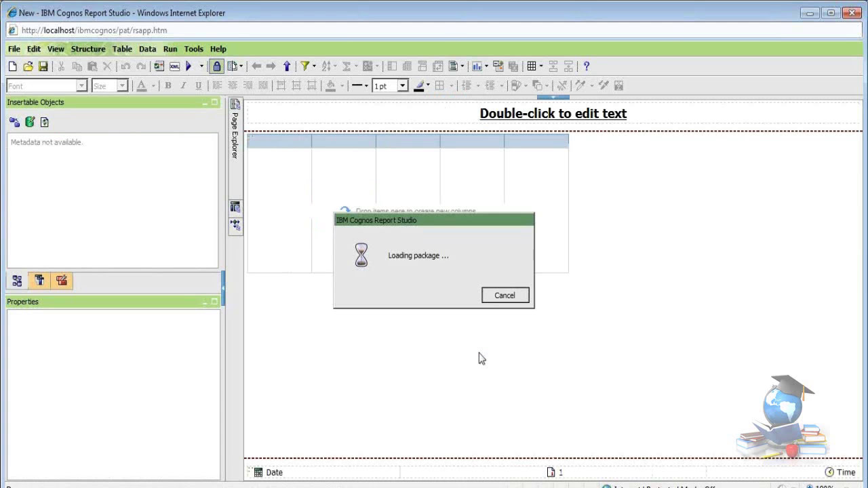Open the blue question mark help icon

click(x=587, y=66)
